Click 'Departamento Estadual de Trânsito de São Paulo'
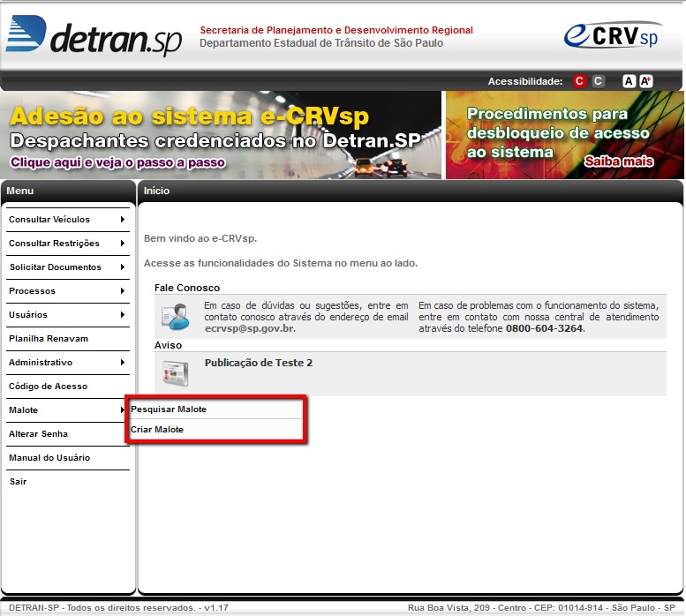This screenshot has width=686, height=616. click(x=321, y=43)
